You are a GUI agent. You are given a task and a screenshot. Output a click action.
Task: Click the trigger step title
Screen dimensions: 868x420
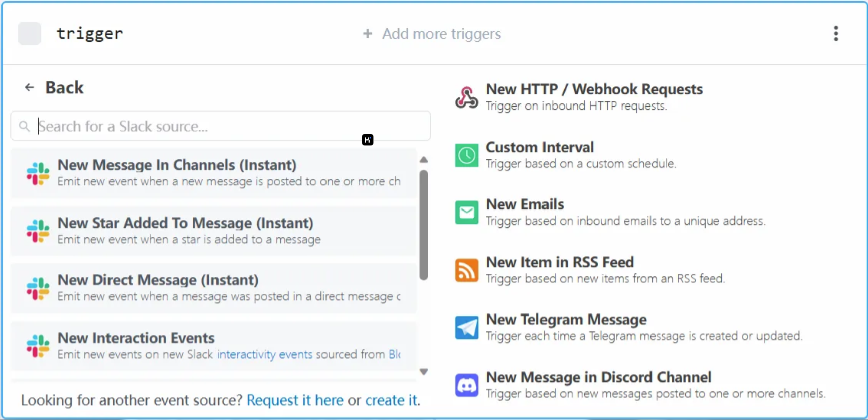(90, 34)
